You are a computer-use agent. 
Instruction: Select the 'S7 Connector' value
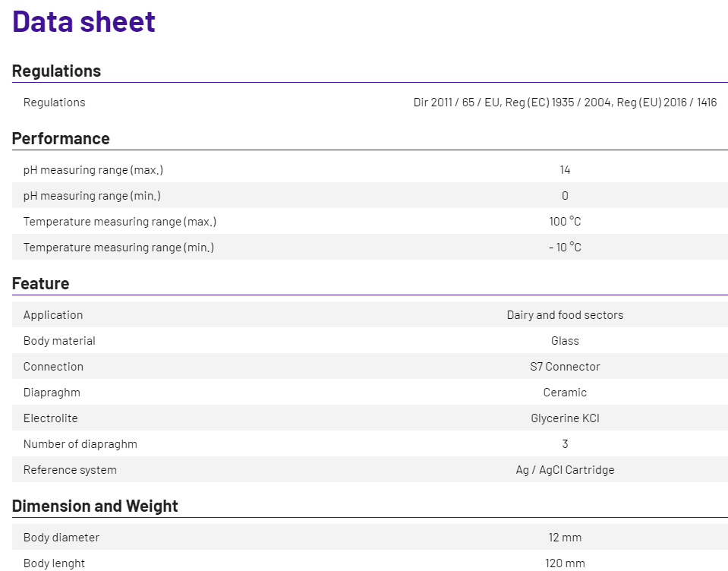pos(565,367)
